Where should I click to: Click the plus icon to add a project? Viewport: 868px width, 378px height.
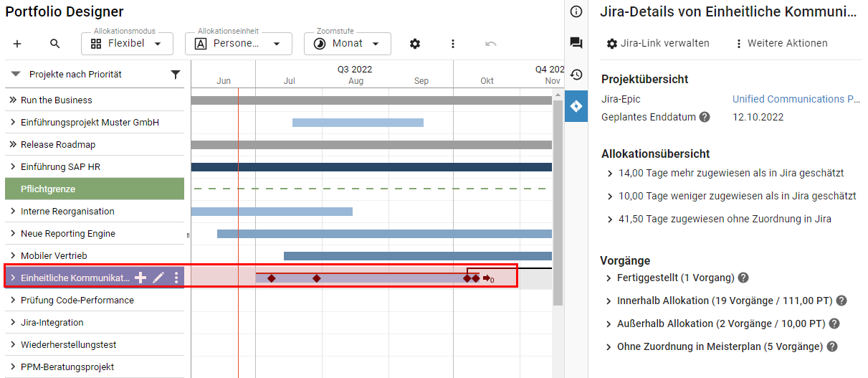click(17, 44)
